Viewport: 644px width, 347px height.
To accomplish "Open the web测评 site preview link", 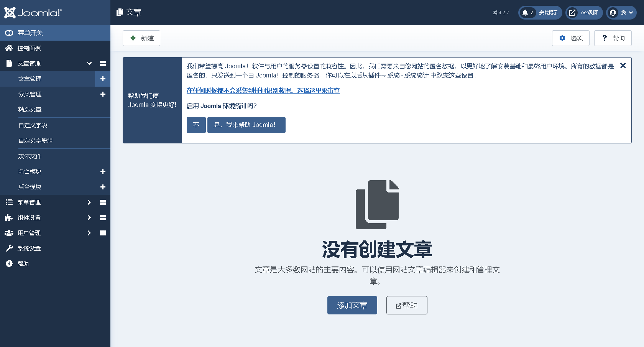I will click(x=584, y=13).
